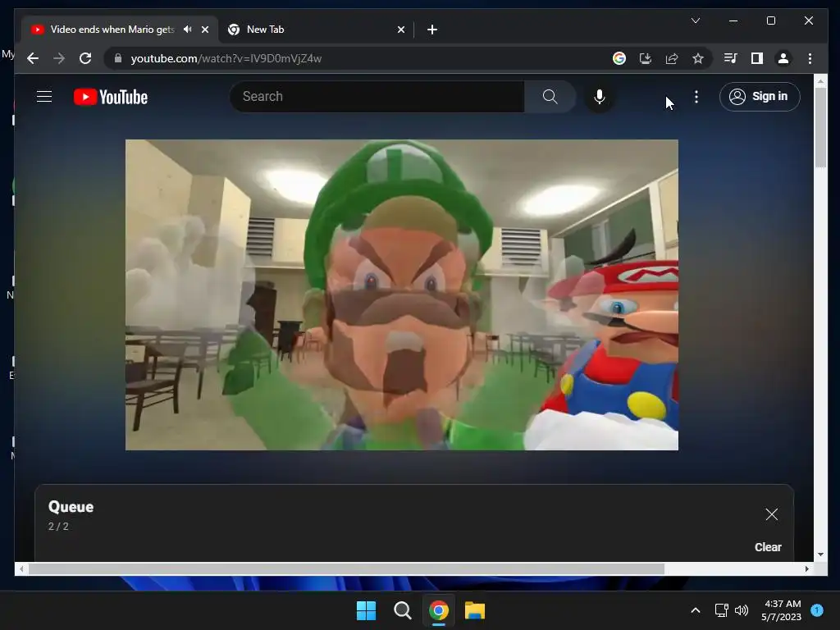Open Chrome three-dot menu
The height and width of the screenshot is (630, 840).
pyautogui.click(x=810, y=58)
